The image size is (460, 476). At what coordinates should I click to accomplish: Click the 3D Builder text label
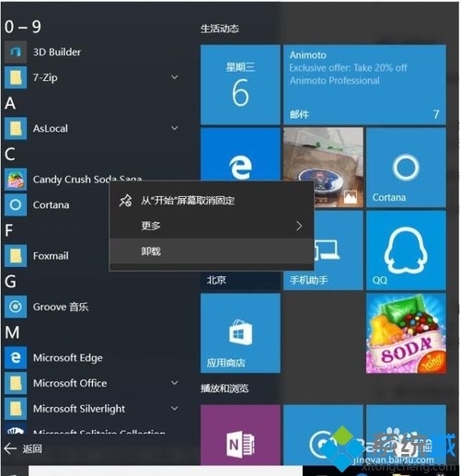coord(57,52)
